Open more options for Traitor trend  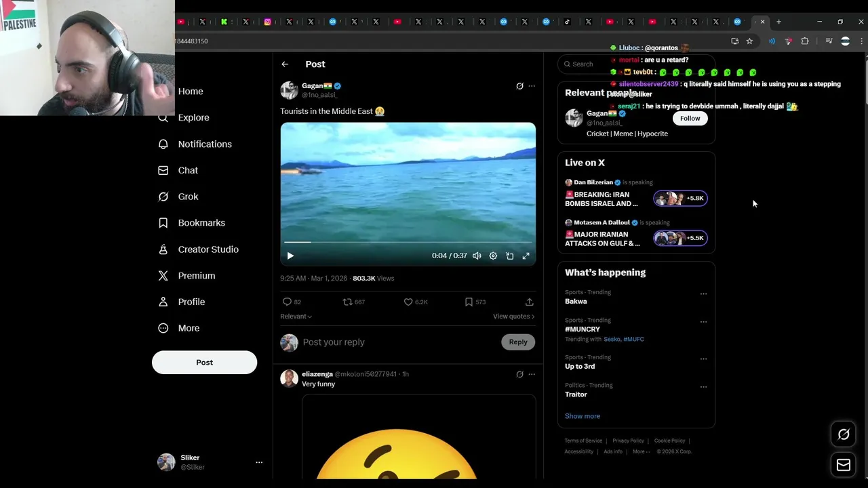coord(703,387)
